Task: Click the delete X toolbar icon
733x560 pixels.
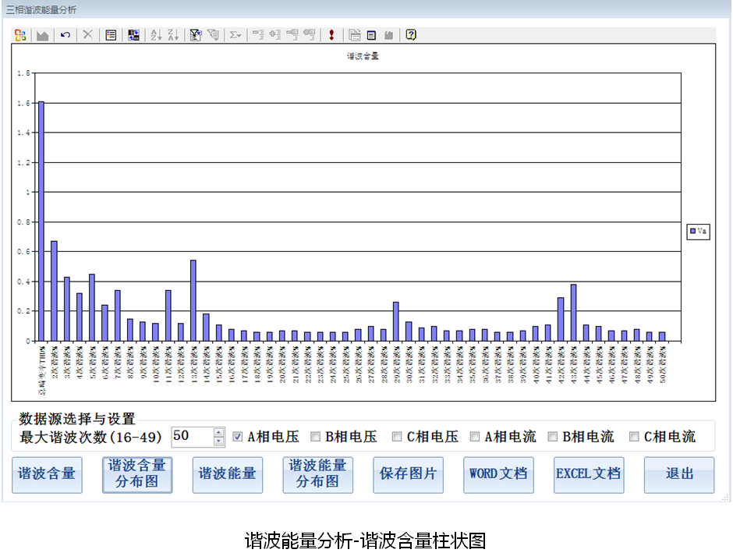Action: tap(88, 35)
